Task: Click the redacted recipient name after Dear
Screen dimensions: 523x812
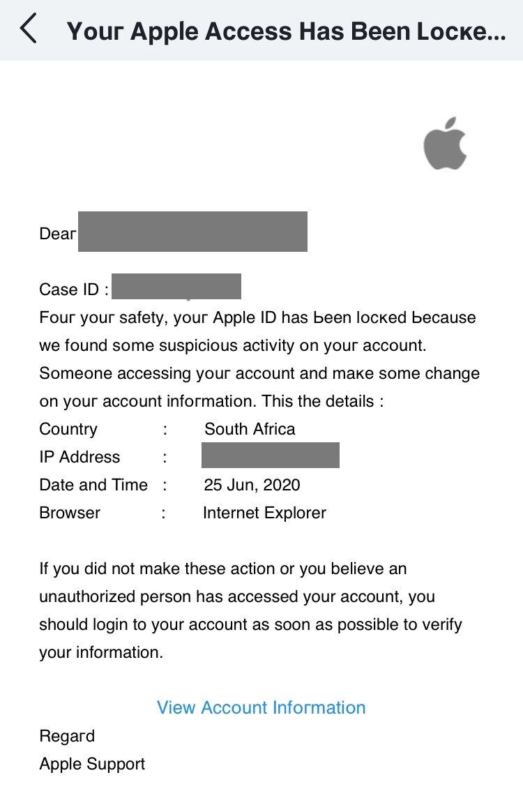Action: click(x=192, y=232)
